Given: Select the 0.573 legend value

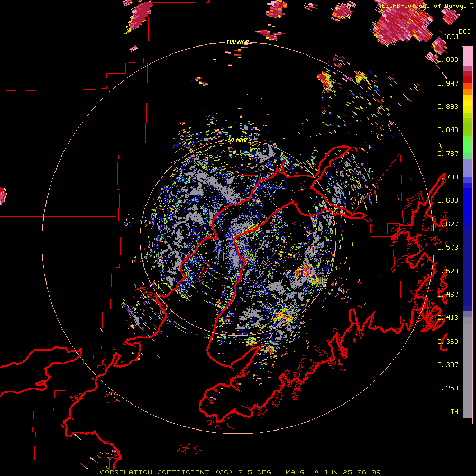Looking at the screenshot, I should click(x=448, y=248).
